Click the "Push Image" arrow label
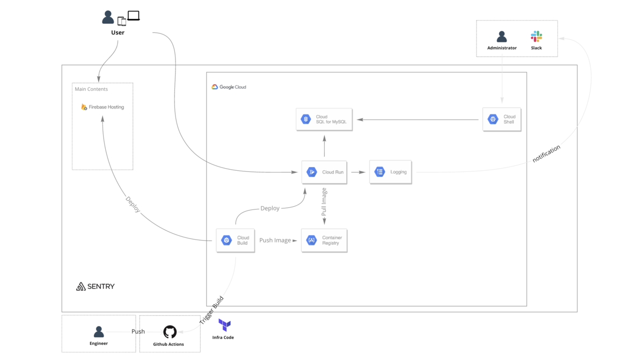The height and width of the screenshot is (362, 644). 275,240
